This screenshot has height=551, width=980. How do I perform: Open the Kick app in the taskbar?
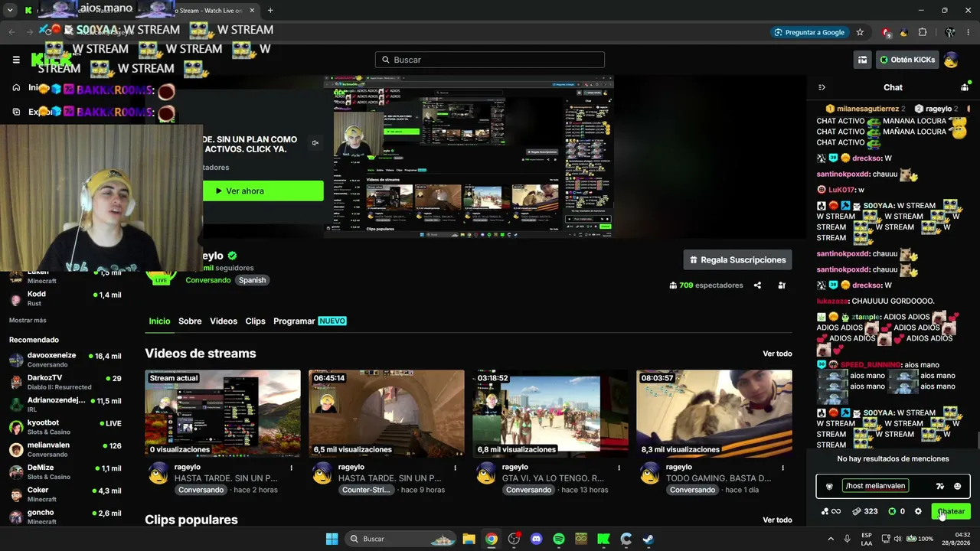click(x=603, y=539)
